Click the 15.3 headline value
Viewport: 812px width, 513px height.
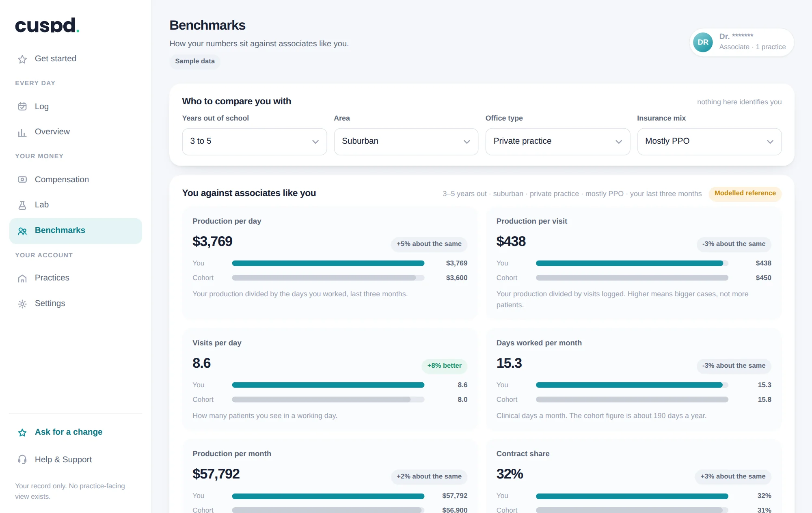pos(509,363)
